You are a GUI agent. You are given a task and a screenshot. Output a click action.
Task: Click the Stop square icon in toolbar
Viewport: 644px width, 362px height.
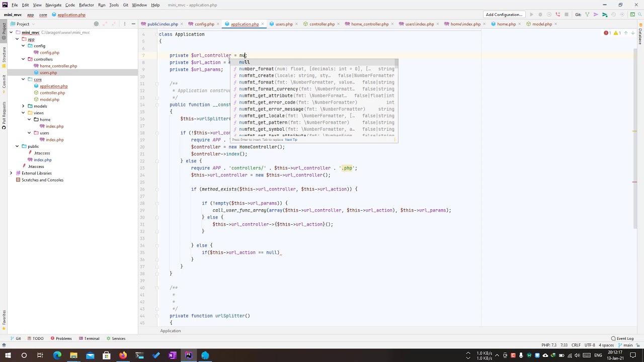tap(567, 15)
